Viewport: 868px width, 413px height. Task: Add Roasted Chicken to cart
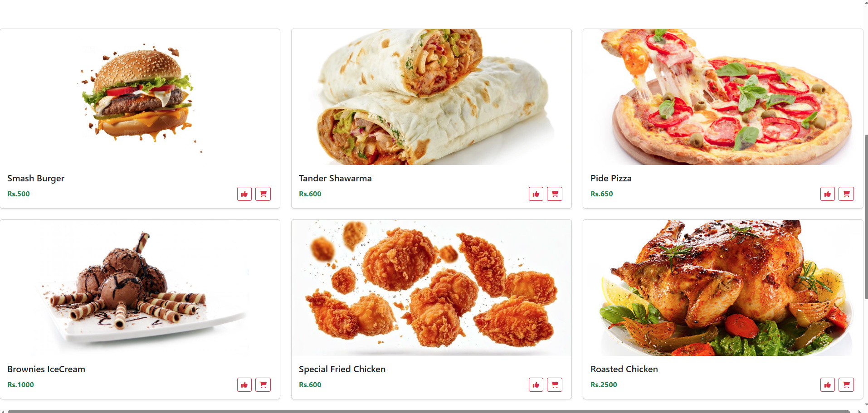point(846,385)
